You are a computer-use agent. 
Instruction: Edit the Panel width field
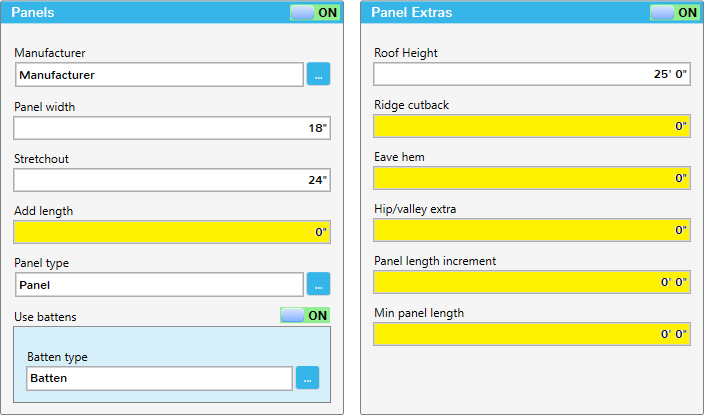pyautogui.click(x=172, y=128)
